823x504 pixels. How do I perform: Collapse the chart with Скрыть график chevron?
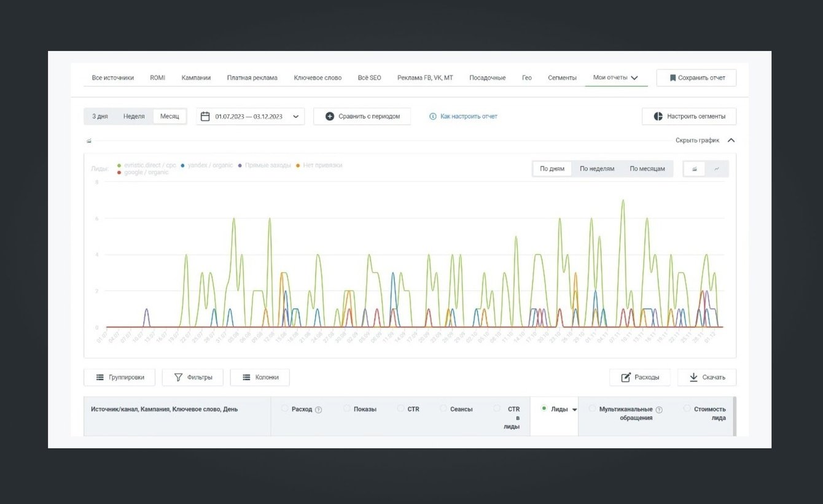(x=731, y=140)
